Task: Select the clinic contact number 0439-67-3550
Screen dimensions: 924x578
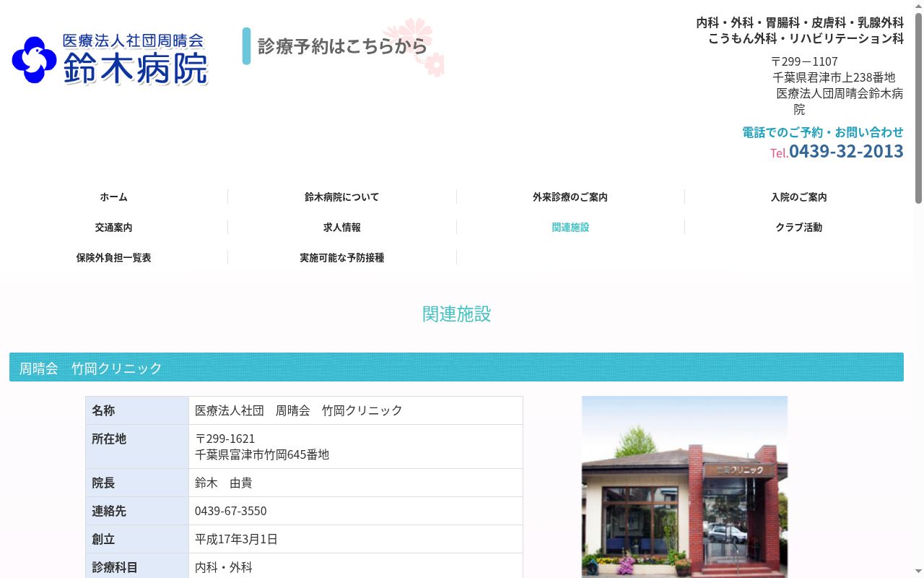Action: tap(230, 511)
